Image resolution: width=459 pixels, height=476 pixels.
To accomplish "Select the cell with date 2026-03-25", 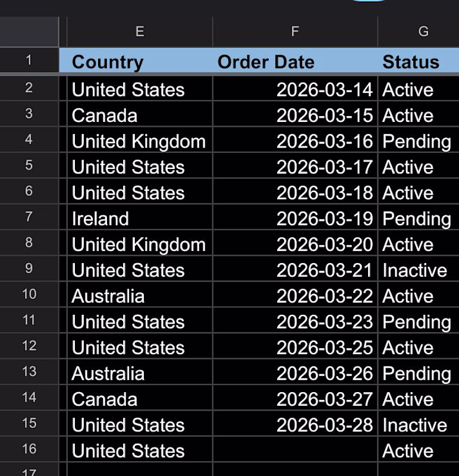I will pos(295,347).
